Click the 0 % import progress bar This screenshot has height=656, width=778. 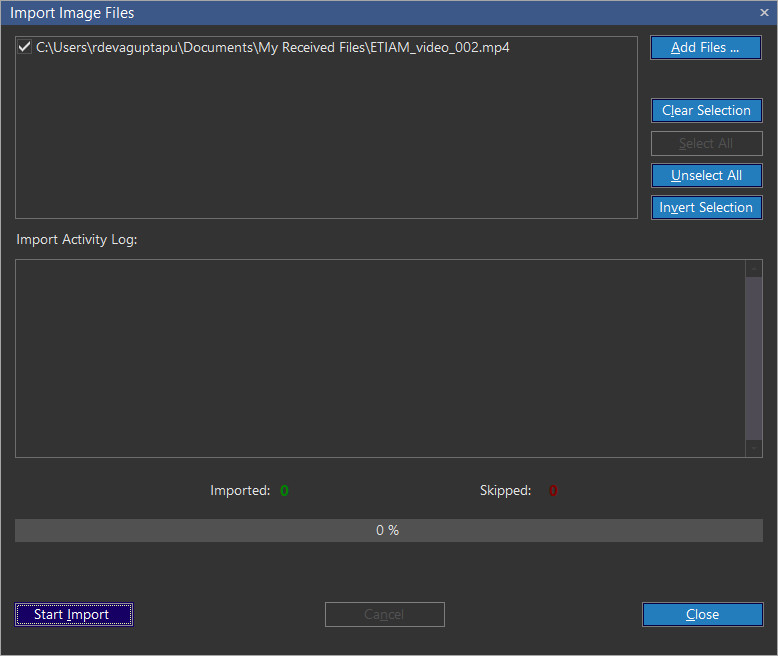click(388, 530)
